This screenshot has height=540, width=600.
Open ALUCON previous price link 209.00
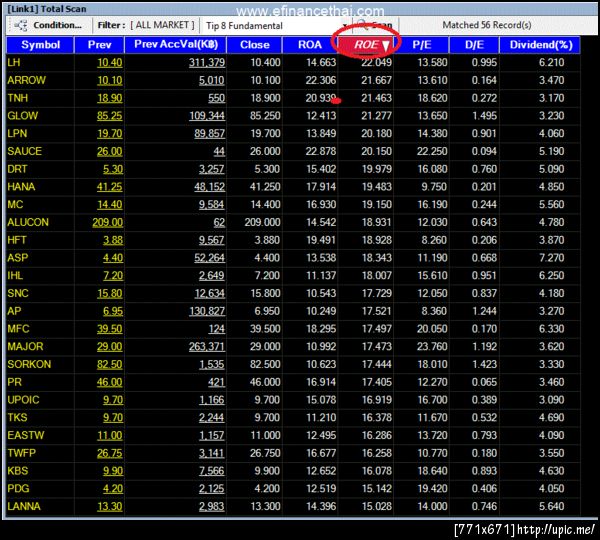pos(108,222)
